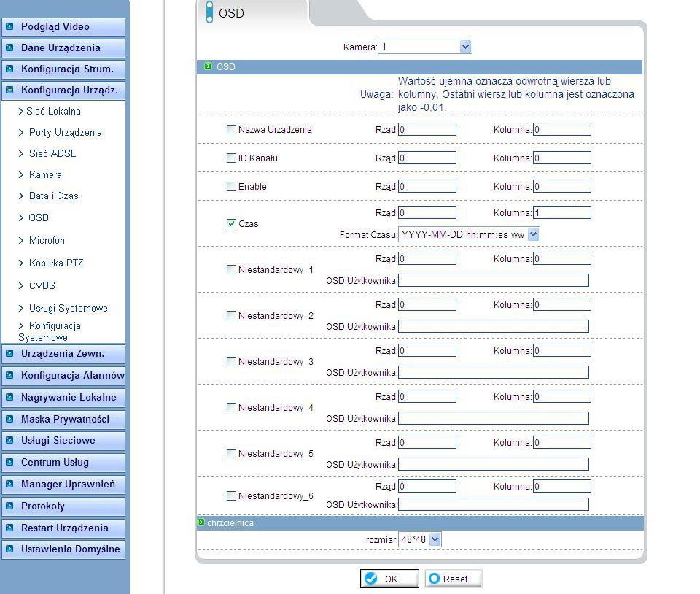Click the OK button

click(x=389, y=579)
